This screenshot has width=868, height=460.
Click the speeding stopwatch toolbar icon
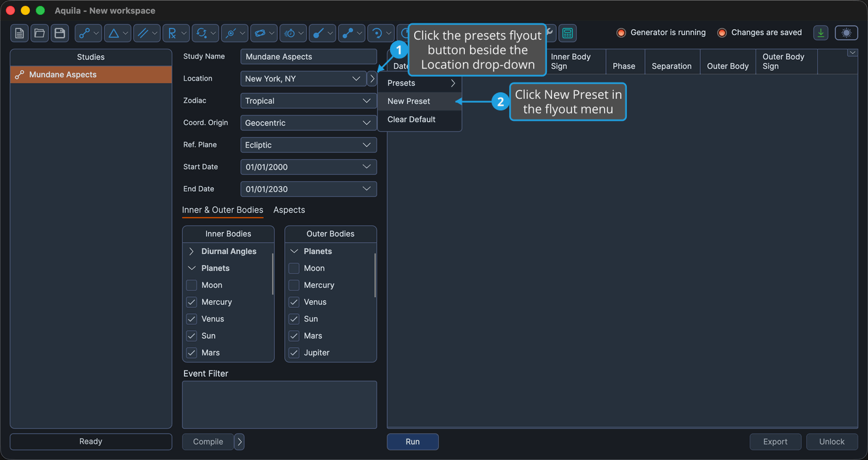coord(289,33)
